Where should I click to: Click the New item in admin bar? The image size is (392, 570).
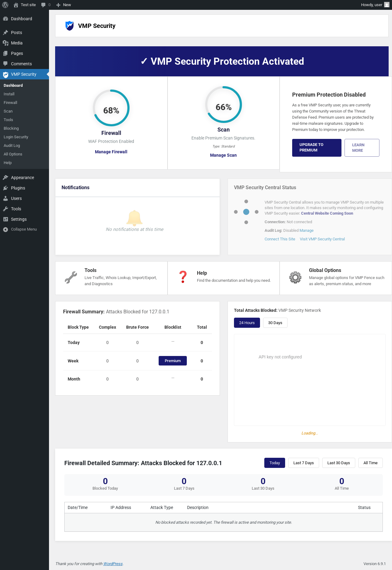pyautogui.click(x=64, y=5)
